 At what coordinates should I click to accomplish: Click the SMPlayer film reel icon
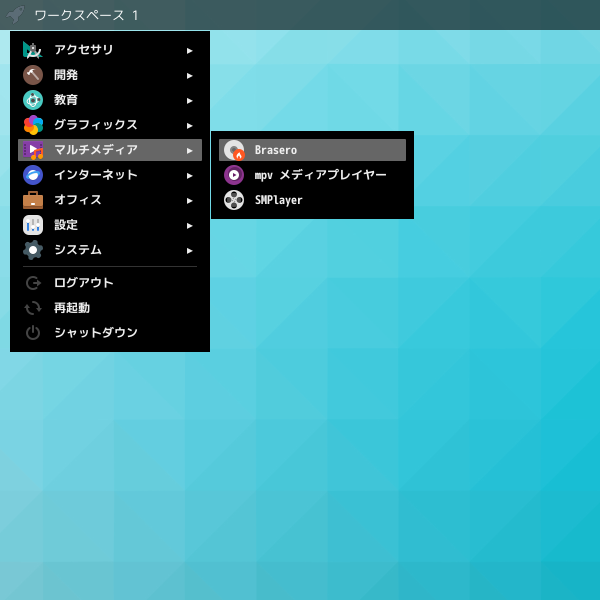(x=234, y=200)
